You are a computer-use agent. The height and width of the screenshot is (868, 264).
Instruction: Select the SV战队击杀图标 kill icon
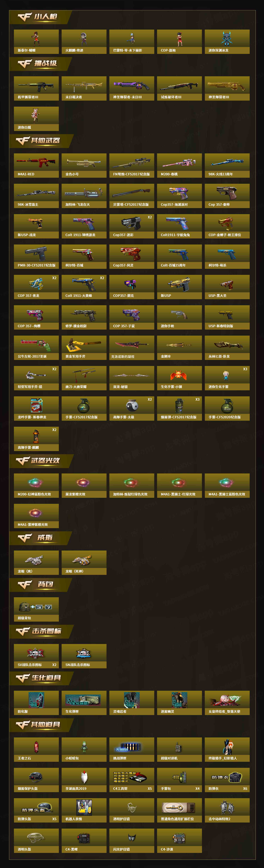pyautogui.click(x=36, y=656)
